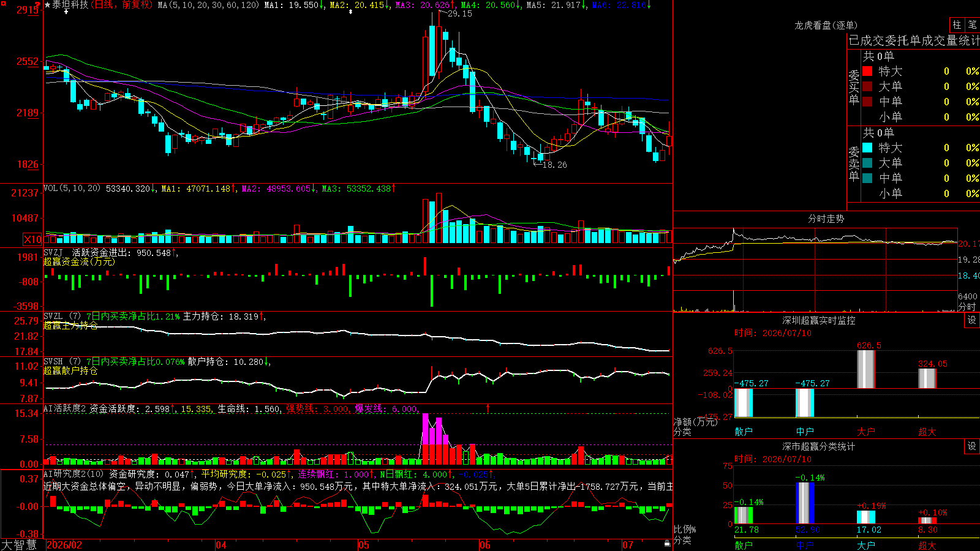
Task: Switch 龙虎看盘 to 柱 view
Action: (957, 25)
